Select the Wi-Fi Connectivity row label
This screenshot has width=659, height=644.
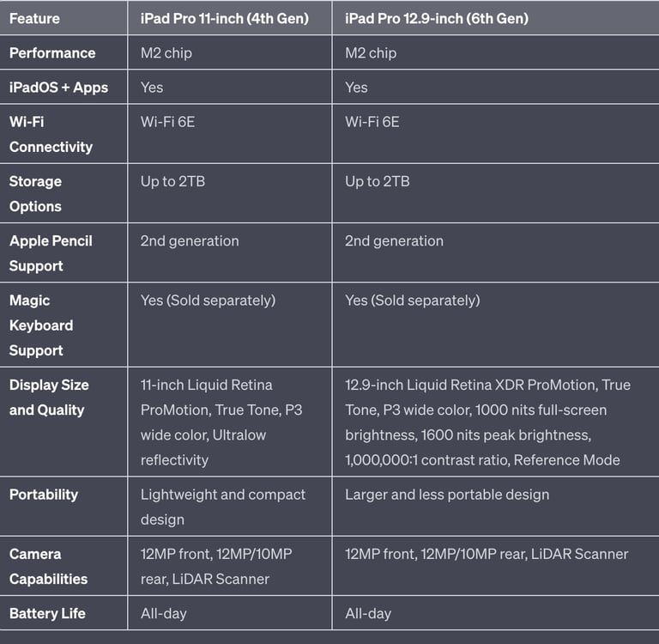pos(51,135)
